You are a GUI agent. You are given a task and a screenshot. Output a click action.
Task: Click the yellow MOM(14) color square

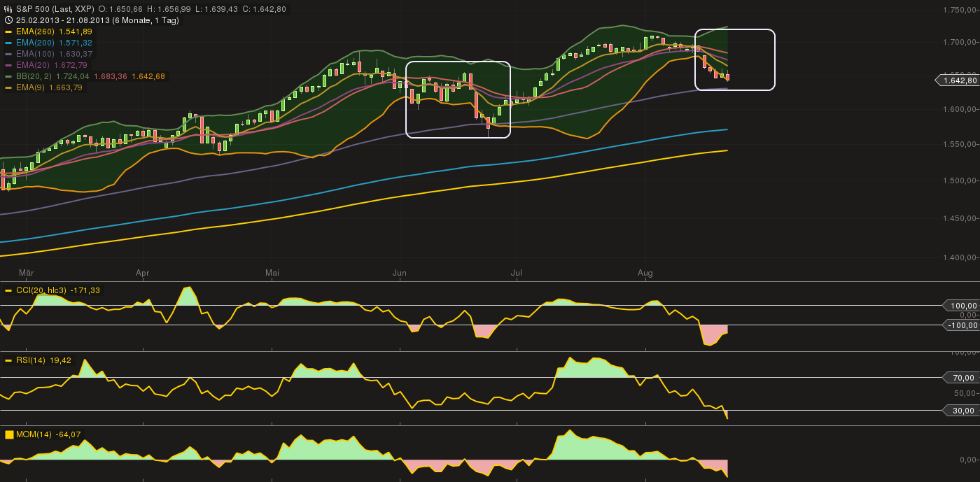tap(8, 434)
